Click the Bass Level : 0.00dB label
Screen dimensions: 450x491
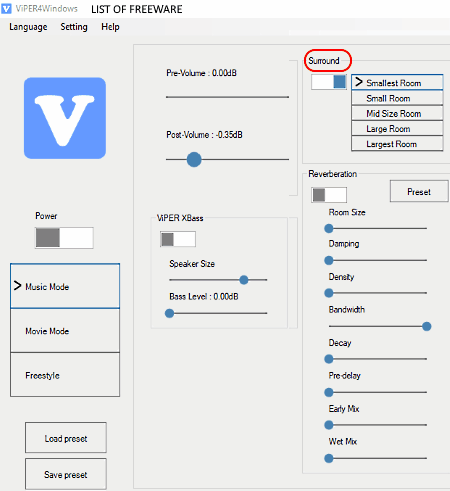coord(204,296)
